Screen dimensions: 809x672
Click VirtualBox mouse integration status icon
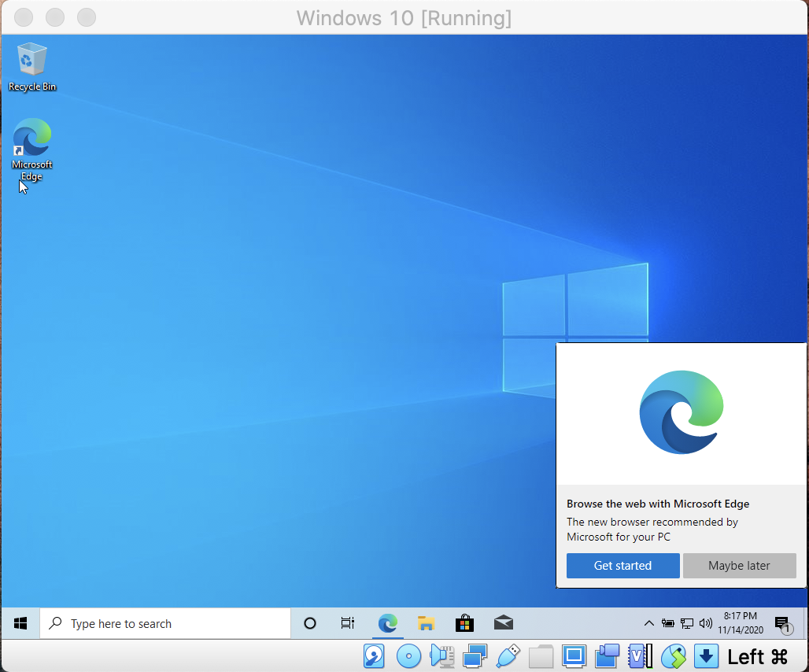click(x=674, y=656)
